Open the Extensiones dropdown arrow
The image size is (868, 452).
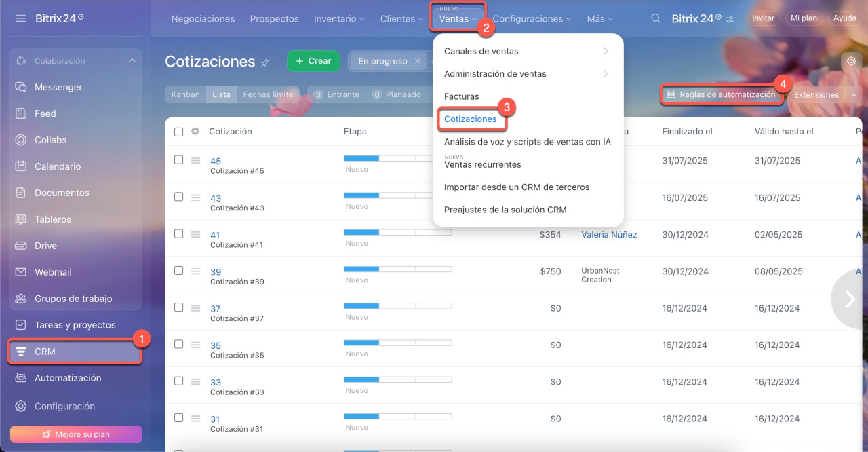click(854, 95)
